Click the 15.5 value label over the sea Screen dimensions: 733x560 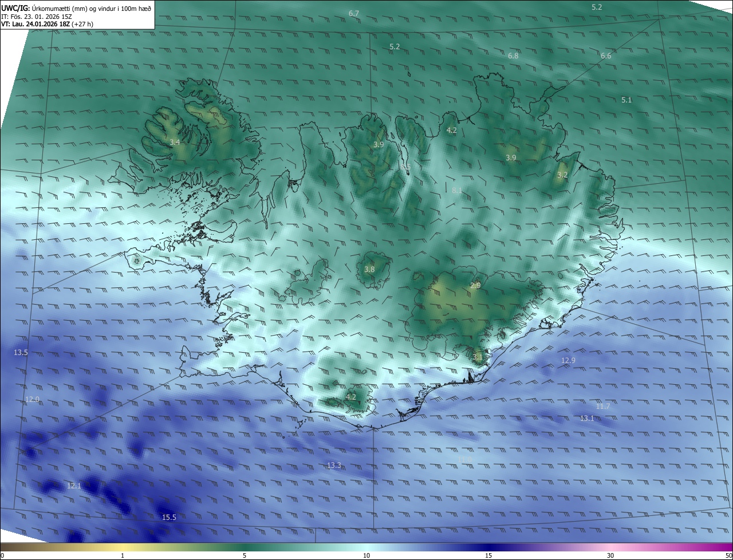[169, 518]
